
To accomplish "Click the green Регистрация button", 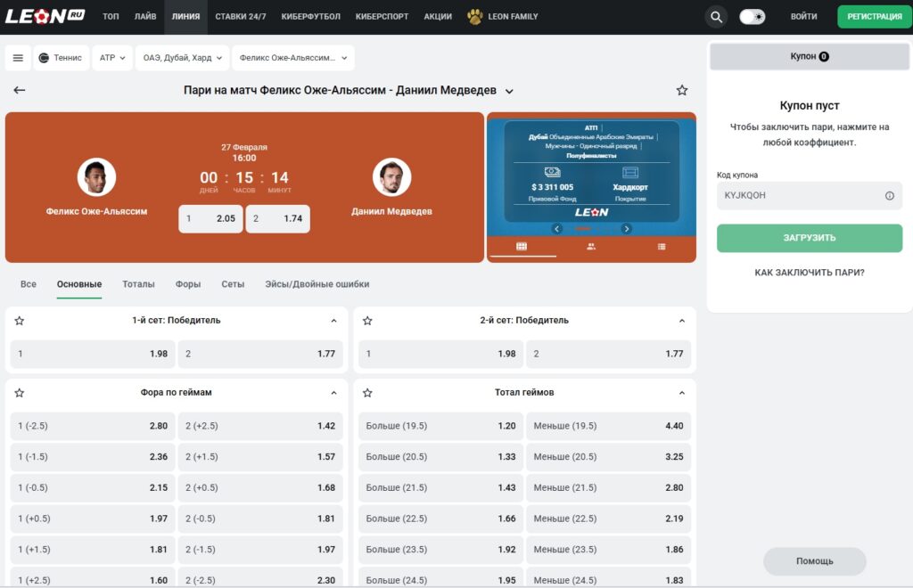I will 874,16.
